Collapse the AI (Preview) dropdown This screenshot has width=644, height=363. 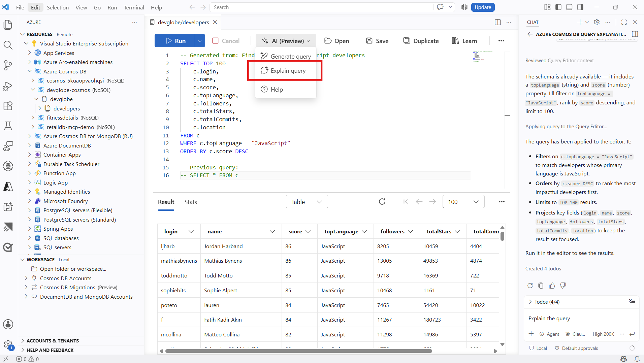286,41
